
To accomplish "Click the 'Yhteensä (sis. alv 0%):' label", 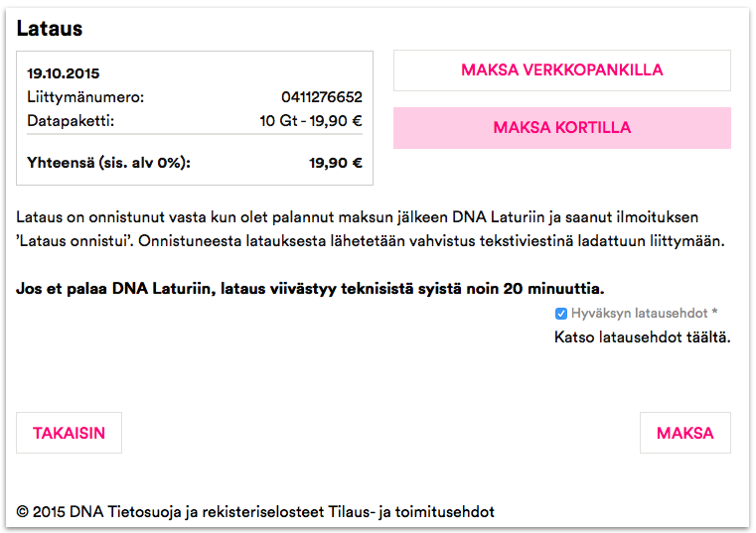I will coord(108,163).
